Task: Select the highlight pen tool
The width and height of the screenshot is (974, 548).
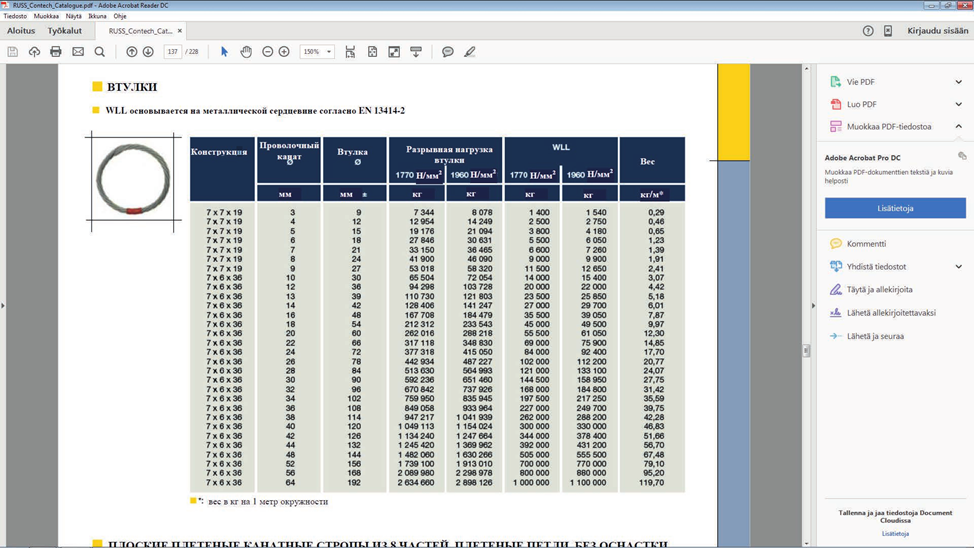Action: pyautogui.click(x=470, y=52)
